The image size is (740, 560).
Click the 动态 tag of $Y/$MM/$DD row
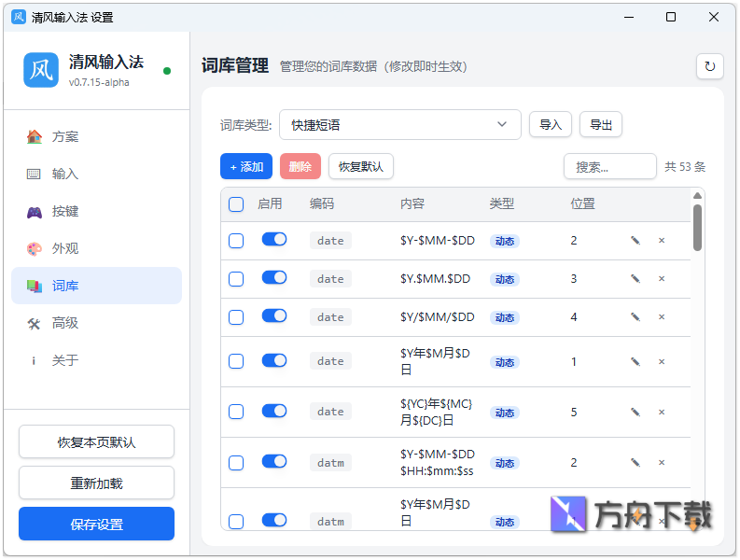tap(505, 318)
